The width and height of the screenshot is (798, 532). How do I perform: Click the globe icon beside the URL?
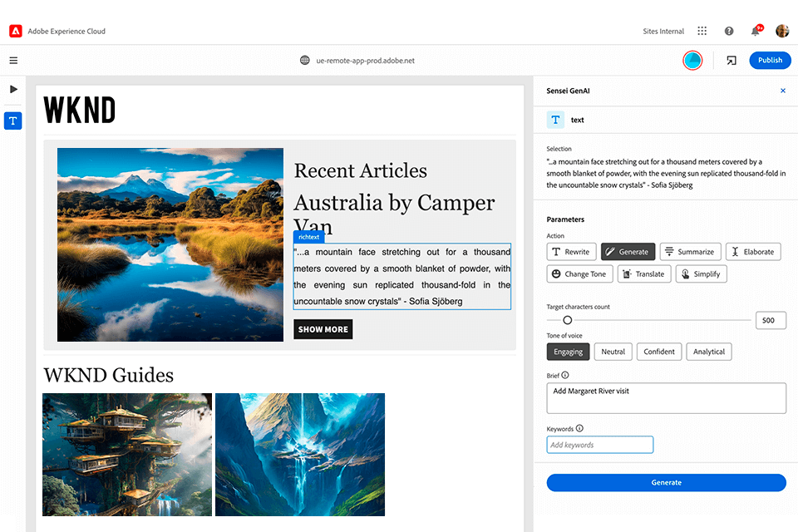[x=305, y=61]
